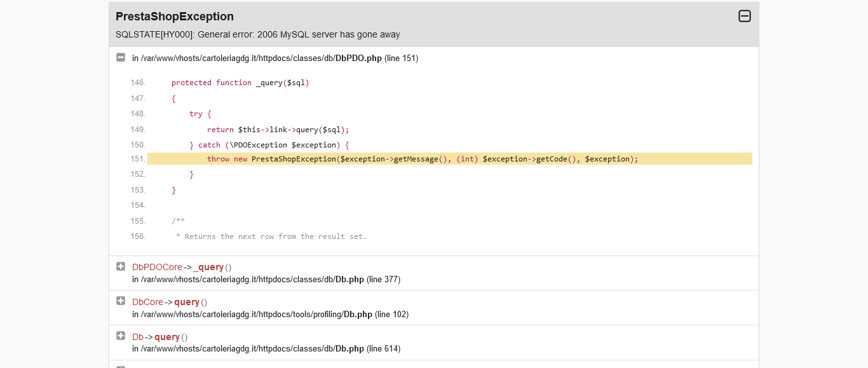The height and width of the screenshot is (368, 868).
Task: Click the protected function _query($sql) line
Action: point(240,83)
